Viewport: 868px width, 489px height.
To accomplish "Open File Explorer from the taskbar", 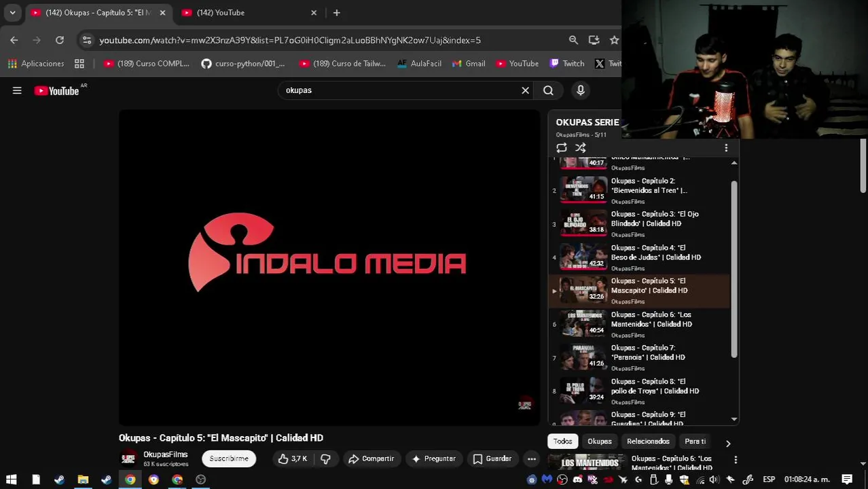I will click(83, 479).
